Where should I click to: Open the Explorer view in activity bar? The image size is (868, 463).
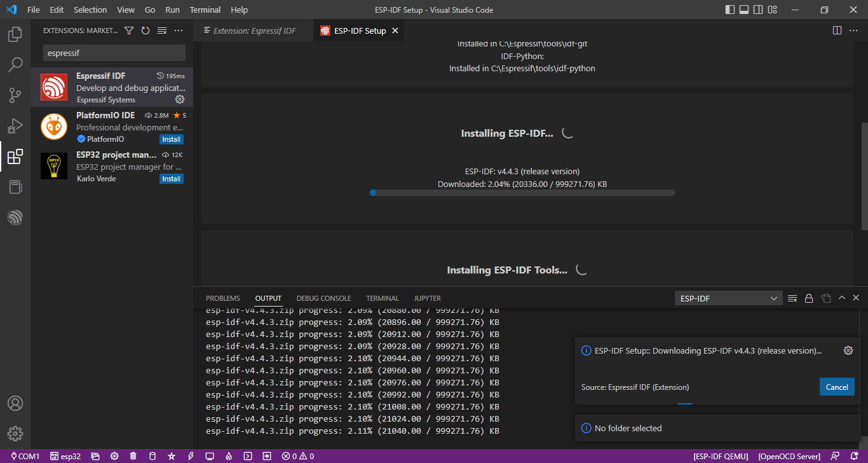point(15,34)
